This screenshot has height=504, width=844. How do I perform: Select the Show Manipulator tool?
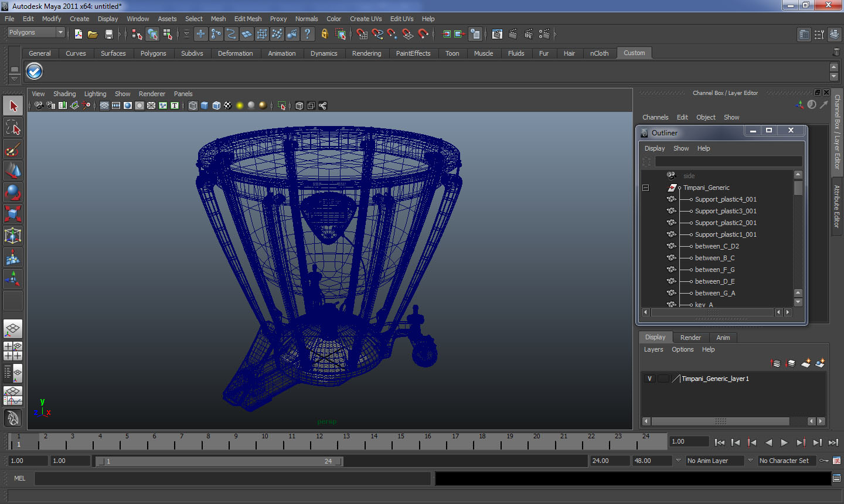point(13,279)
